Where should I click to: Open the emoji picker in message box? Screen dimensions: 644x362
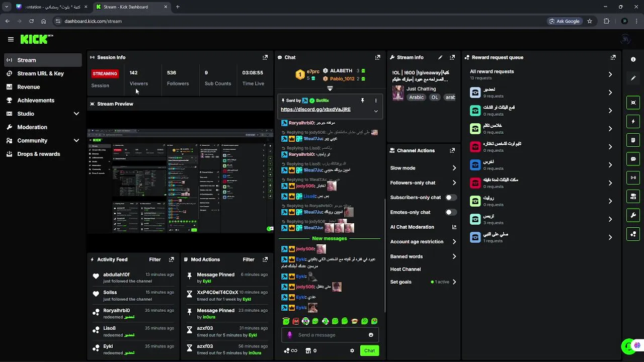pyautogui.click(x=371, y=335)
